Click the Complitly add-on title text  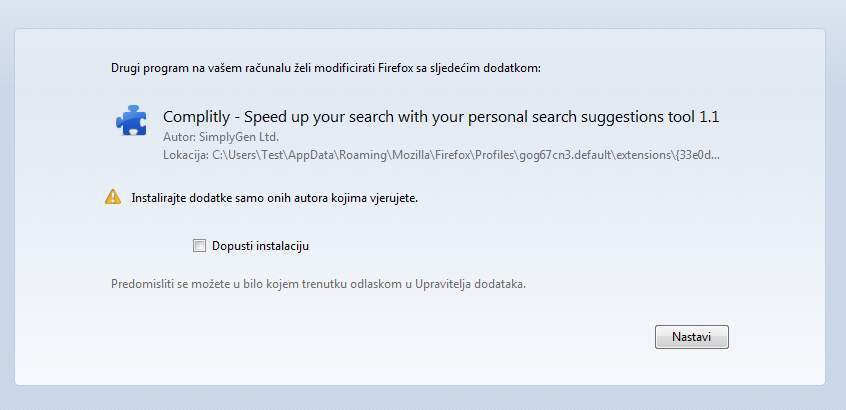(x=440, y=117)
